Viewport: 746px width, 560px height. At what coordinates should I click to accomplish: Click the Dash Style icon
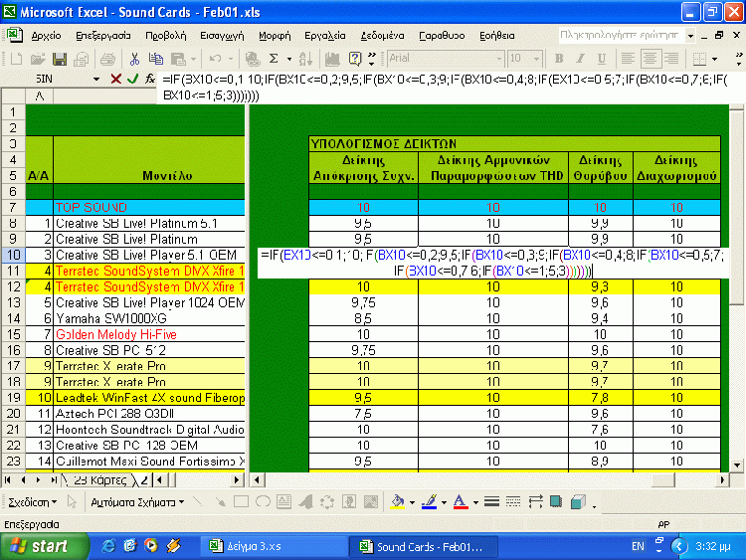[513, 502]
